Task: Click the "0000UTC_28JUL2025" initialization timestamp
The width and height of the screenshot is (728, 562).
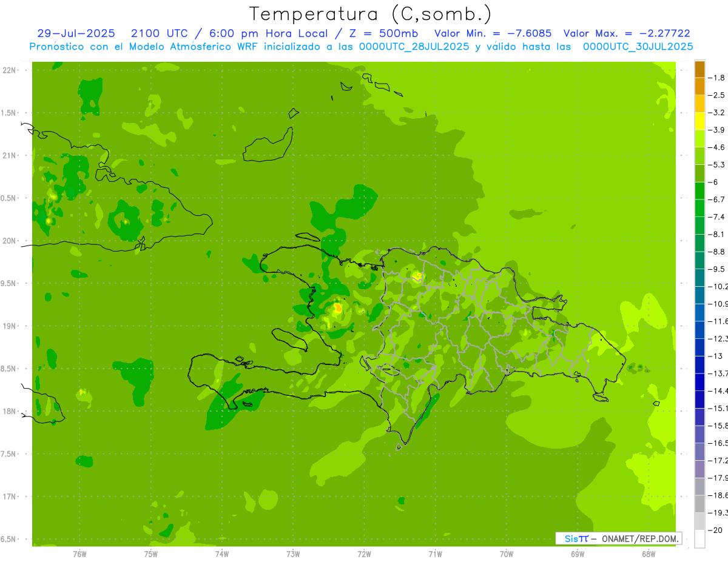Action: pos(414,46)
